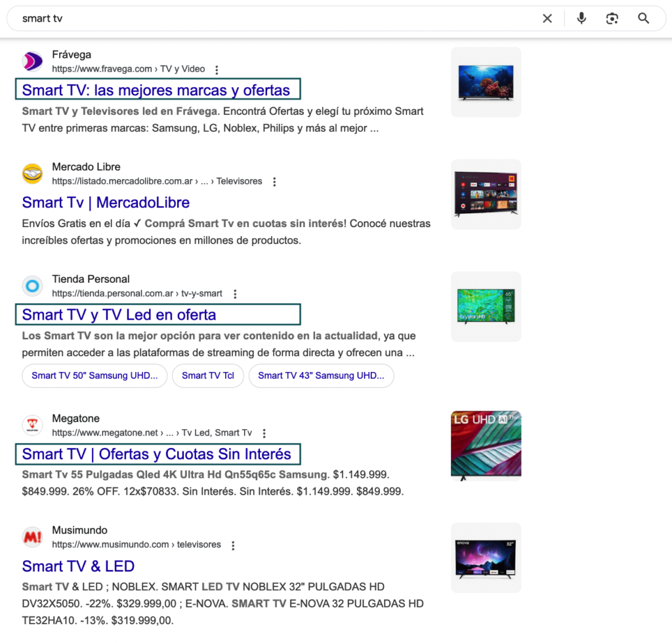This screenshot has width=672, height=643.
Task: Select the "Smart TV 50" Samsung UHD..." chip
Action: click(x=94, y=376)
